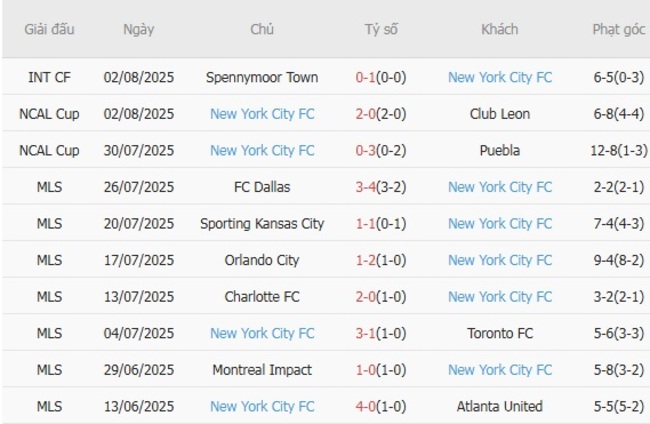Select Sporting Kansas City team name
Screen dimensions: 650x424
tap(262, 224)
